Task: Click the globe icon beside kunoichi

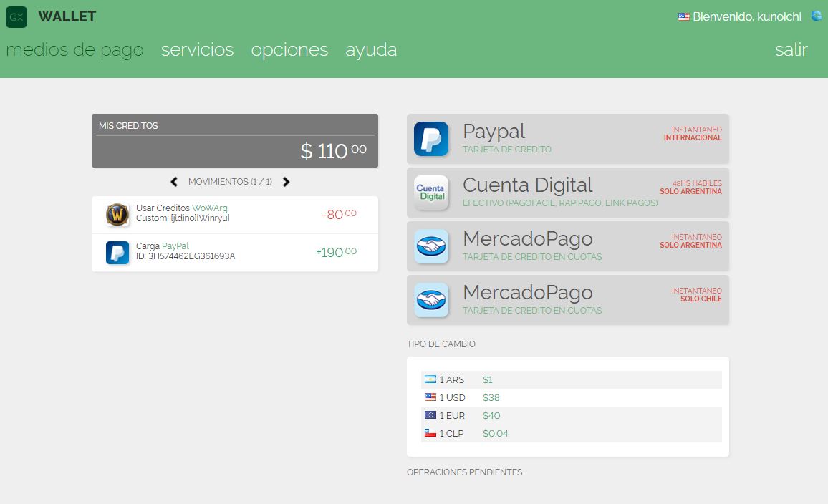Action: (x=817, y=16)
